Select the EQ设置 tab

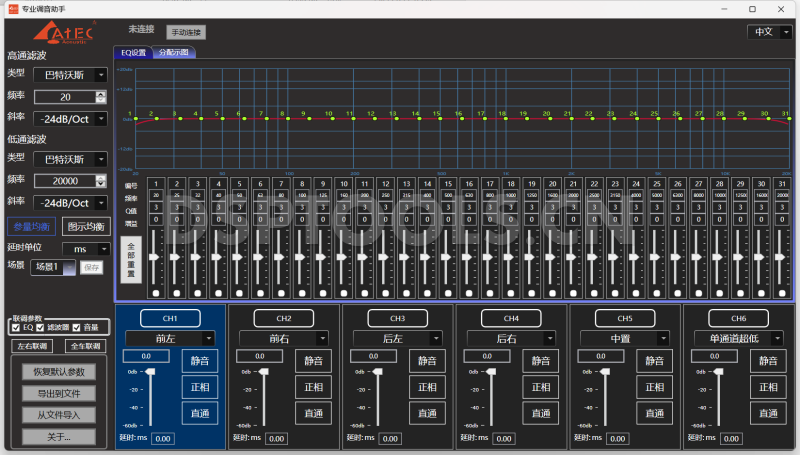133,52
